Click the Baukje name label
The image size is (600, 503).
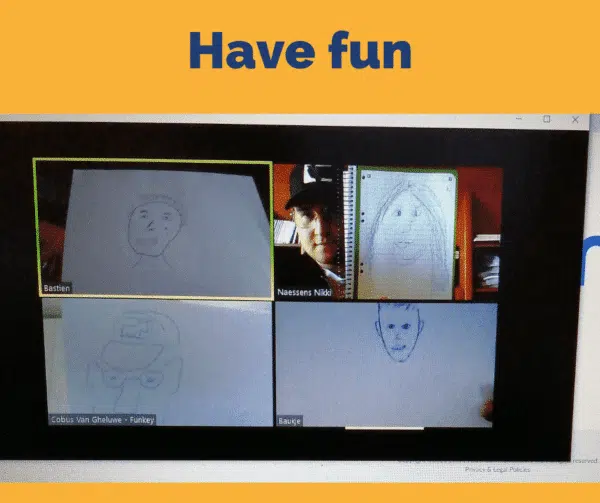point(290,422)
